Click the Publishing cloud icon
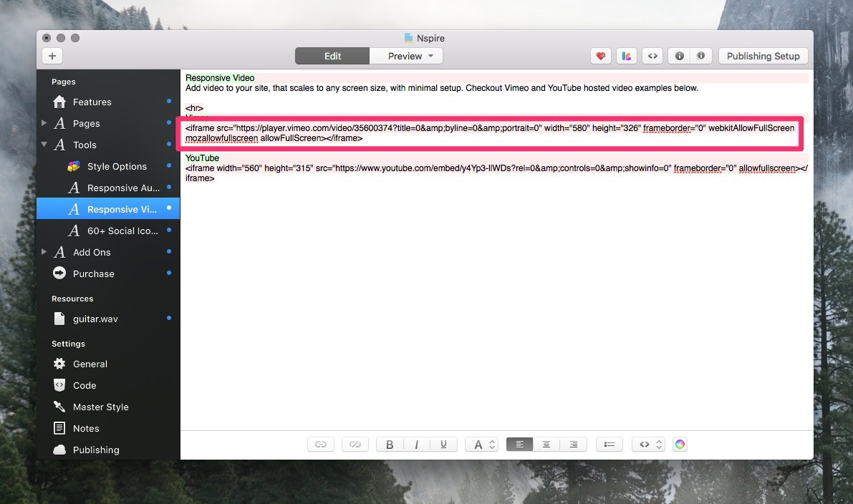This screenshot has height=504, width=853. [59, 450]
